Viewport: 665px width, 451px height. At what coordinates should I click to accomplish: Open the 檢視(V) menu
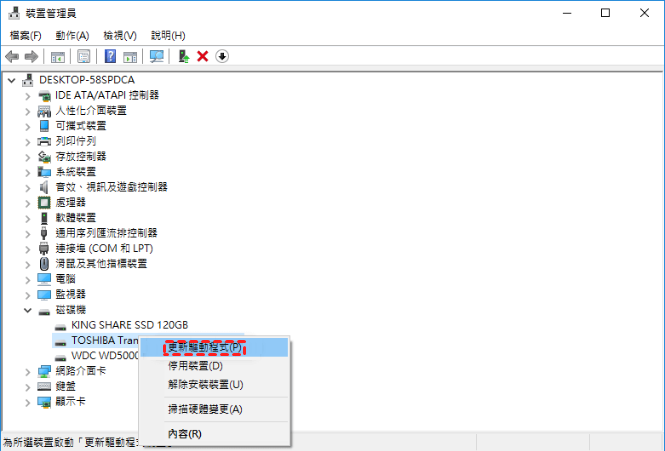pyautogui.click(x=120, y=35)
